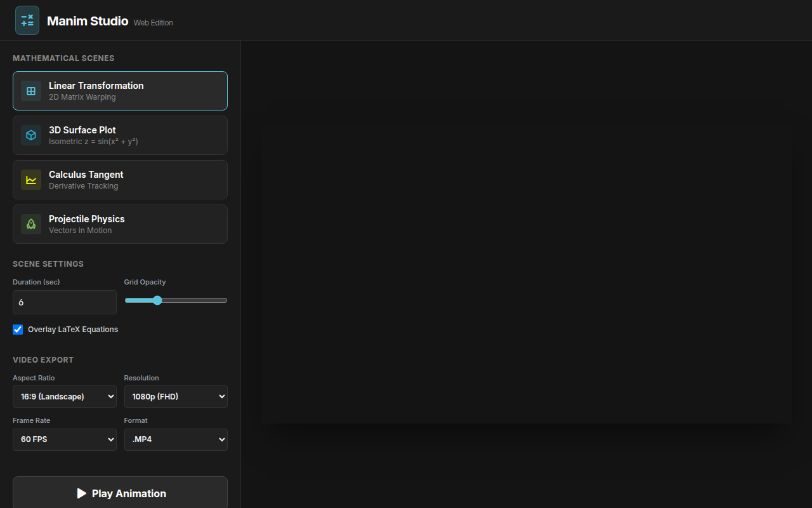The height and width of the screenshot is (508, 812).
Task: Click the Manim Studio title text
Action: (88, 21)
